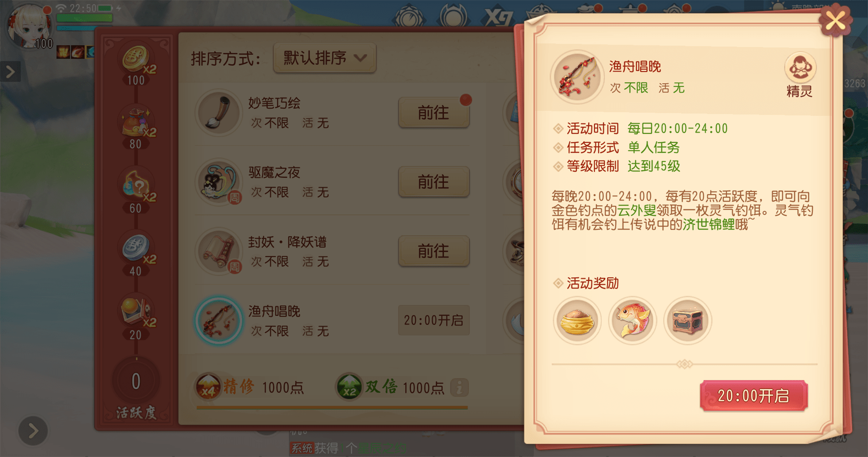Open the 默认排序 sort dropdown
Screen dimensions: 868x457
(325, 58)
